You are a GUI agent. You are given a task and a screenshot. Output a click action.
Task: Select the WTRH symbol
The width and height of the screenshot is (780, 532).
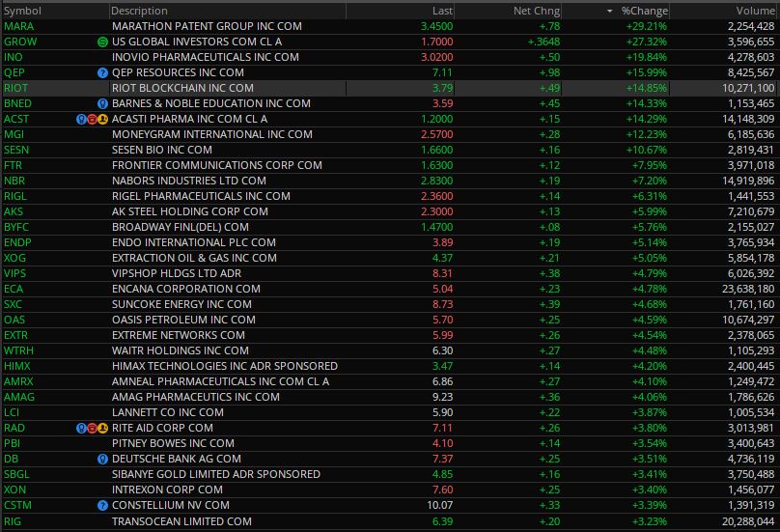pos(19,350)
